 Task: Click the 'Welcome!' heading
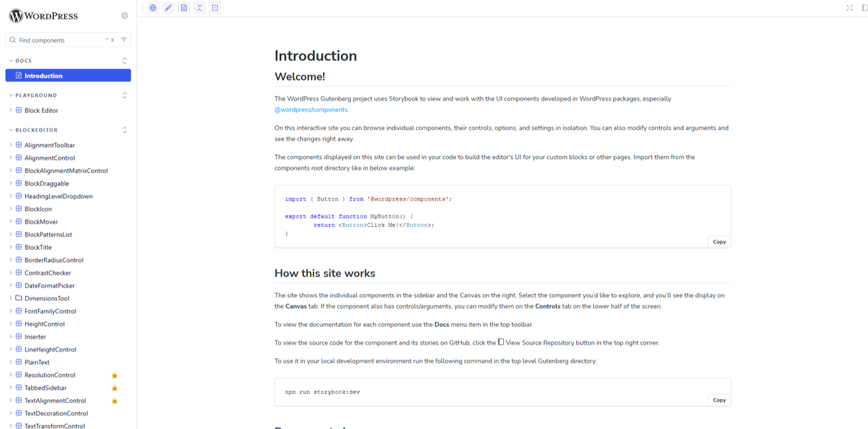[300, 77]
